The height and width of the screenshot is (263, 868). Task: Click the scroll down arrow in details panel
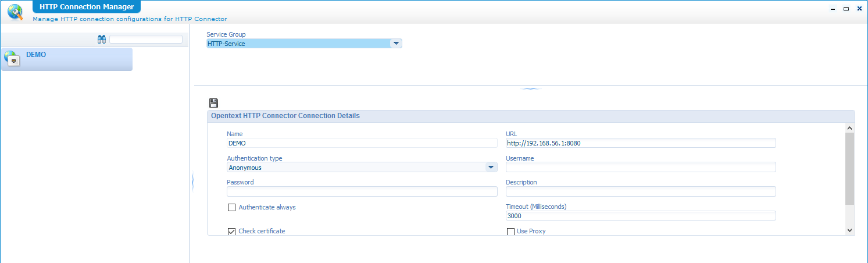point(849,230)
